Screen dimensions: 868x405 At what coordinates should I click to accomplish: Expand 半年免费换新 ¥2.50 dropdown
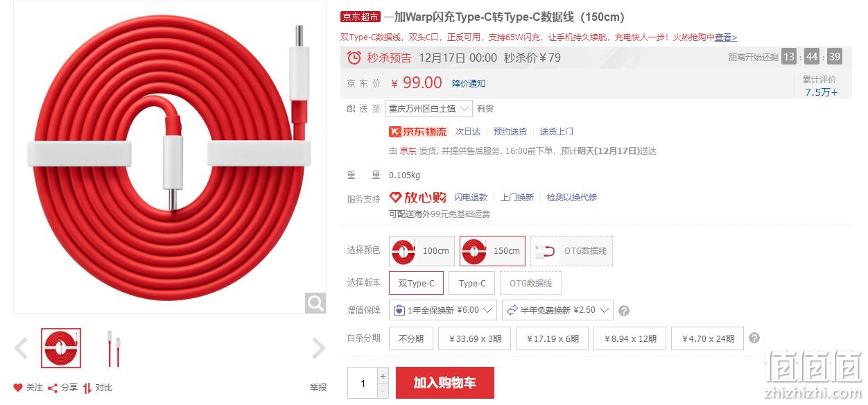pos(557,310)
